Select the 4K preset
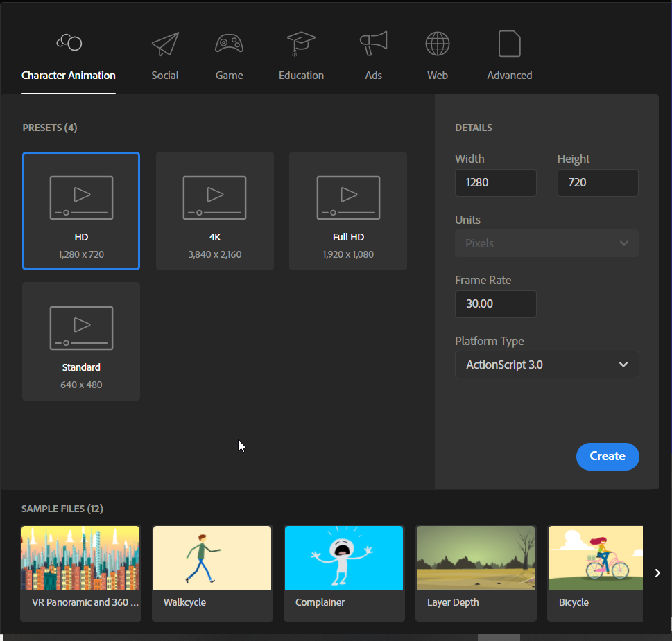 214,211
